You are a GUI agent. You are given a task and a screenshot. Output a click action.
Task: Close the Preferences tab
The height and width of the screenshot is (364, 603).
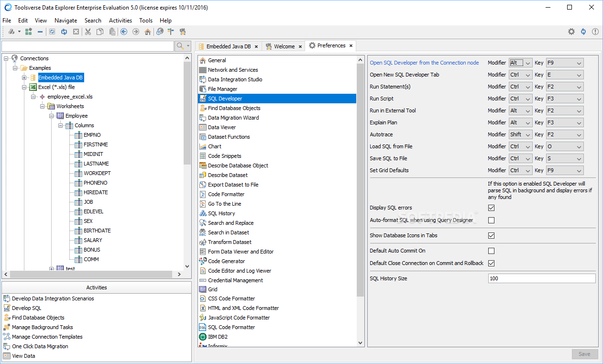click(x=351, y=46)
